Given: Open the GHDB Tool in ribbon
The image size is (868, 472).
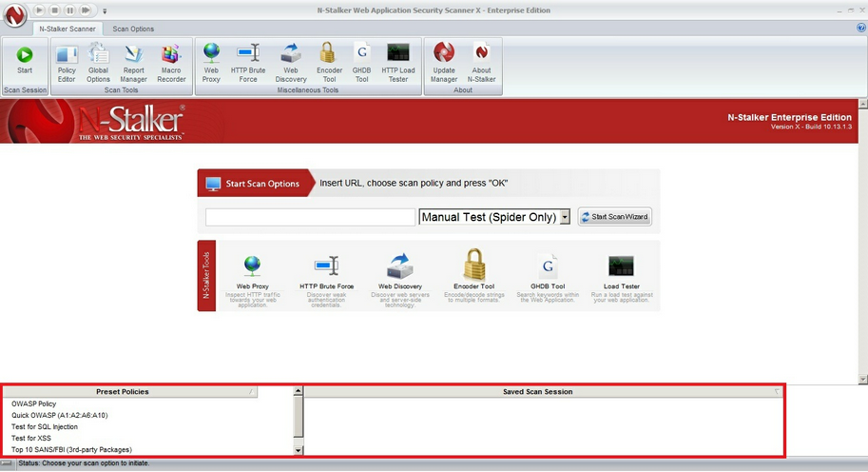Looking at the screenshot, I should [361, 63].
